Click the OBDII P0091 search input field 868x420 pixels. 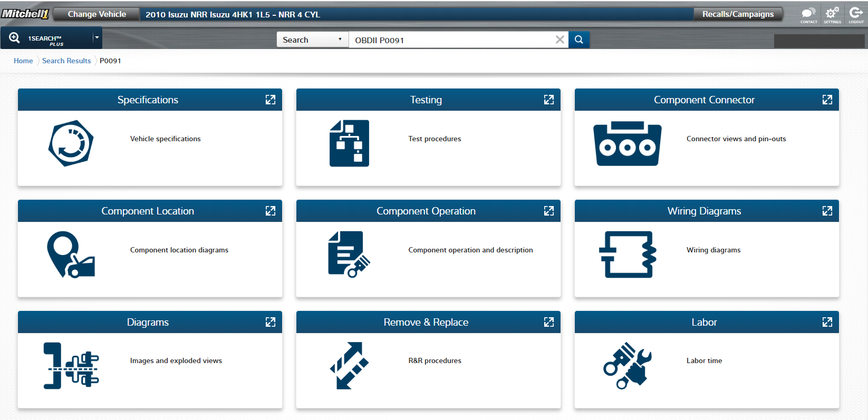coord(451,40)
